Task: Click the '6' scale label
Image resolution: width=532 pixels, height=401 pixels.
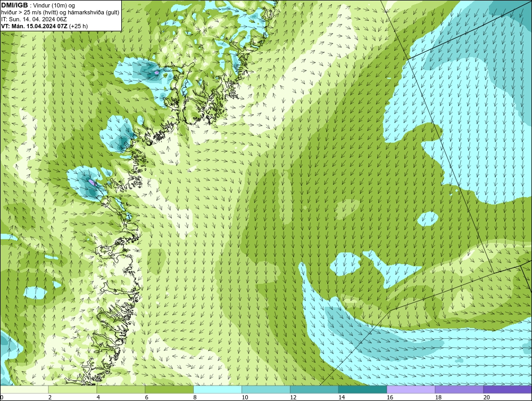Action: (147, 397)
